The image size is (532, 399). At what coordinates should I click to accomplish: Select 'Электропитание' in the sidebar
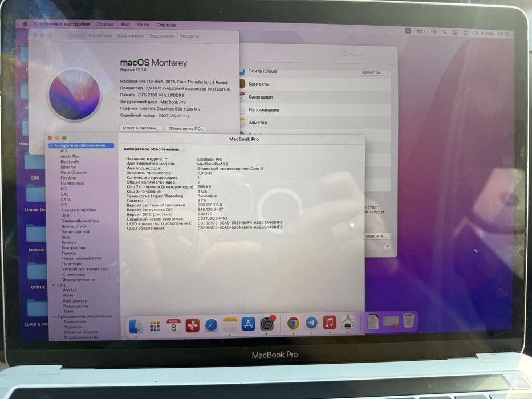[x=79, y=279]
